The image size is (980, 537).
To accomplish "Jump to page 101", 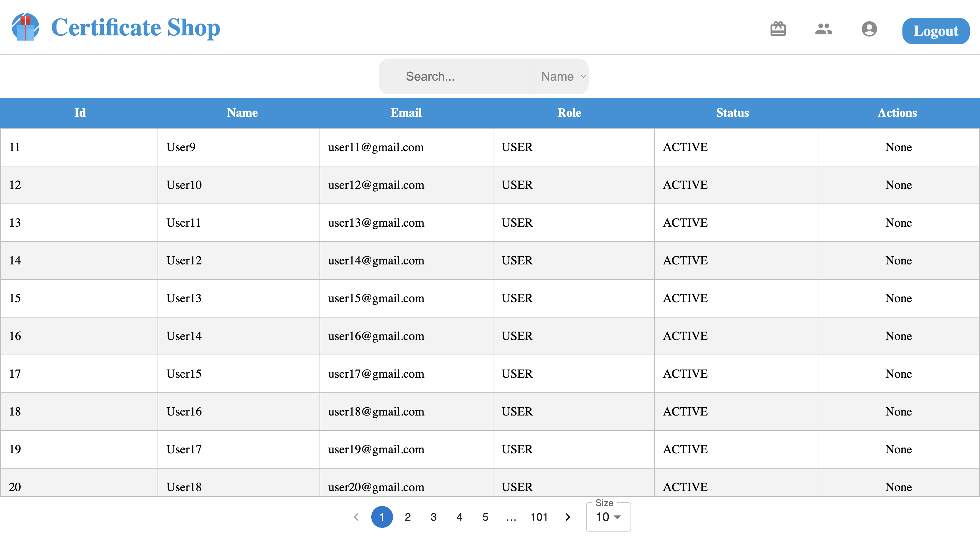I will pos(539,517).
